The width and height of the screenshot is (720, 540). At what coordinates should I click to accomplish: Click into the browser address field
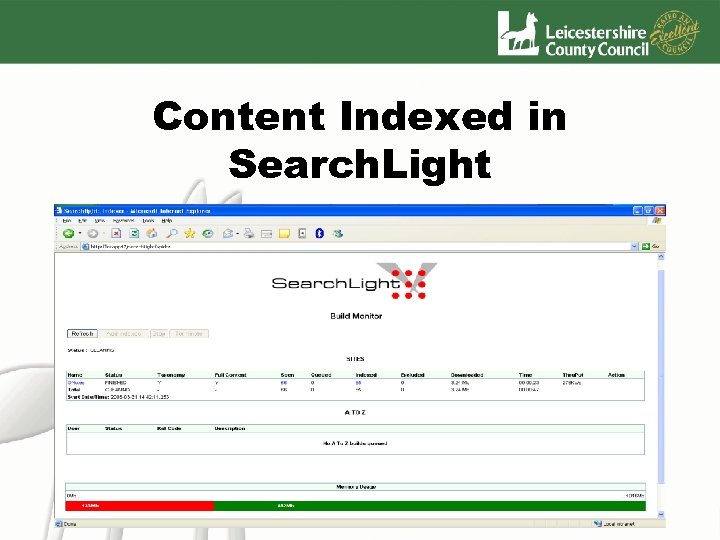[358, 247]
